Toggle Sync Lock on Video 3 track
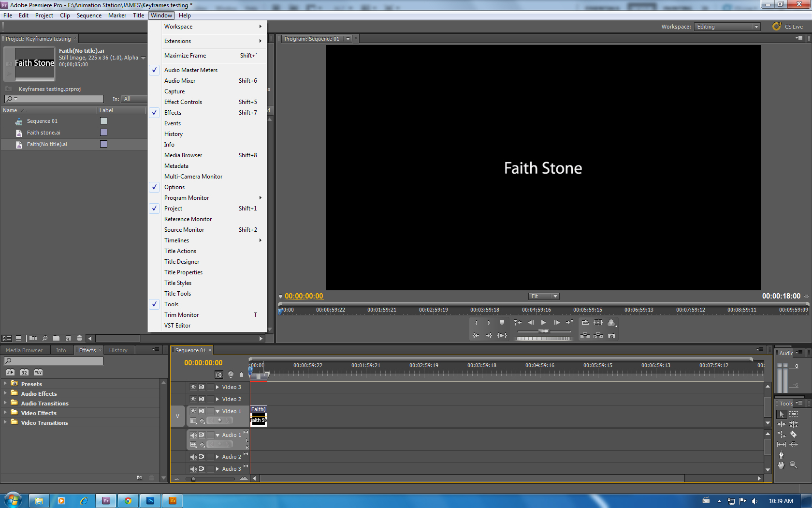Image resolution: width=812 pixels, height=508 pixels. 202,387
